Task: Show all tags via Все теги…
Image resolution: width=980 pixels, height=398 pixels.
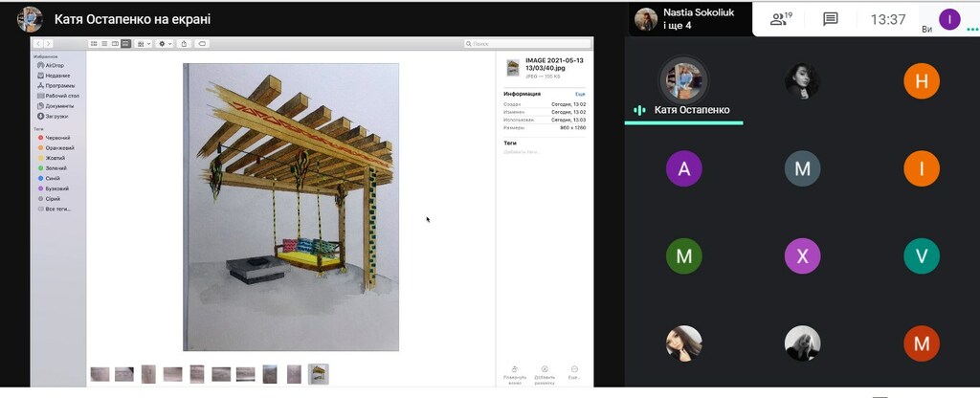Action: click(55, 209)
